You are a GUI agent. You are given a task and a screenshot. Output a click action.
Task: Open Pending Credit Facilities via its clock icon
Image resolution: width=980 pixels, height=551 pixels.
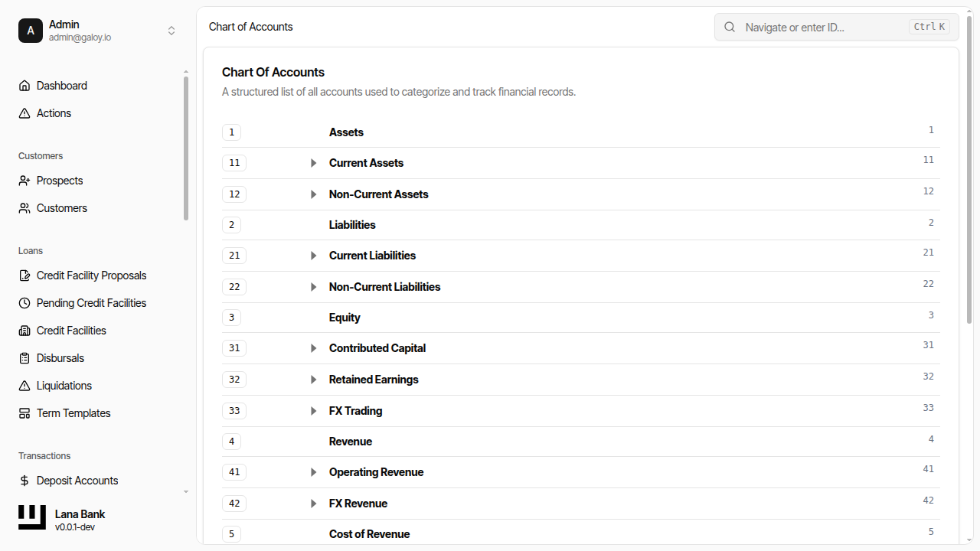coord(24,302)
